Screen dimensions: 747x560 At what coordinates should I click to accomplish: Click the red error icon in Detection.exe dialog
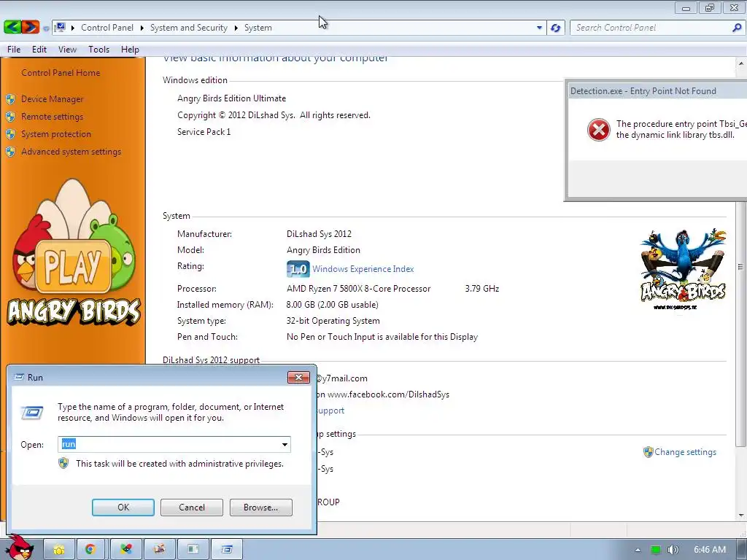598,130
